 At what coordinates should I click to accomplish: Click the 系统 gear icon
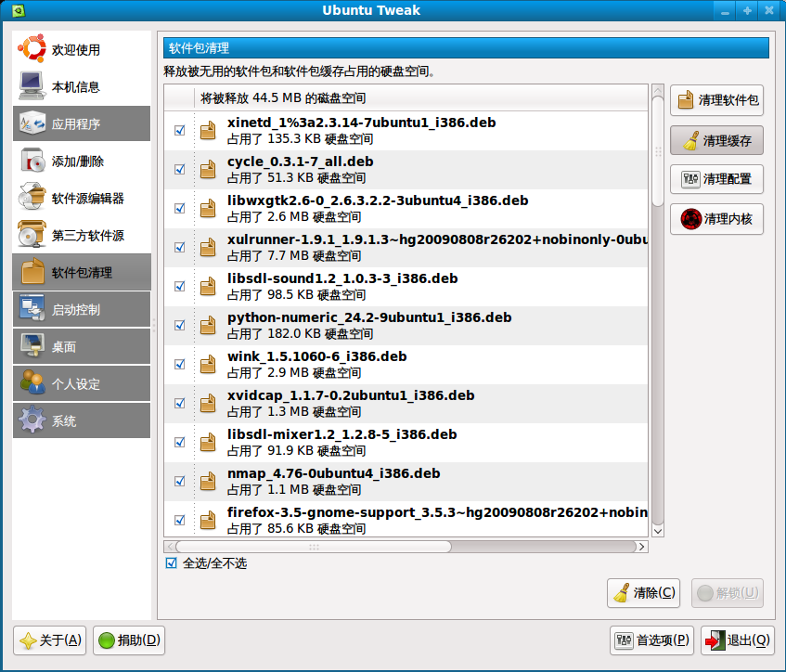[x=32, y=420]
